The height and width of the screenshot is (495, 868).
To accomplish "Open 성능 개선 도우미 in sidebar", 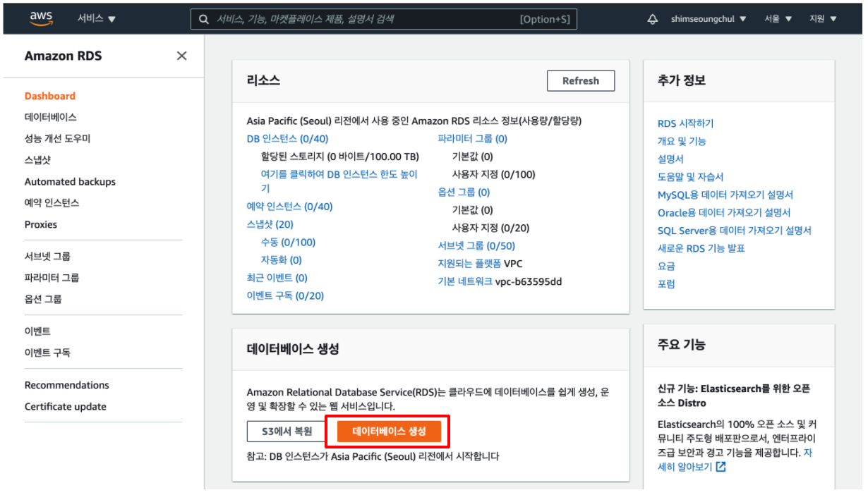I will [58, 139].
